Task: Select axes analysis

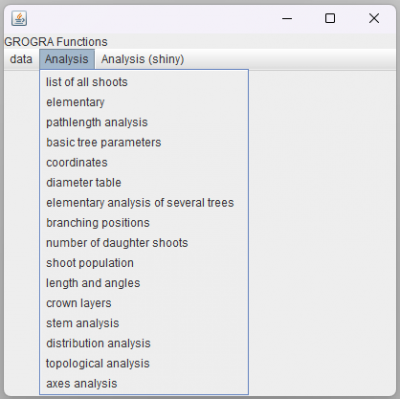Action: (x=144, y=384)
